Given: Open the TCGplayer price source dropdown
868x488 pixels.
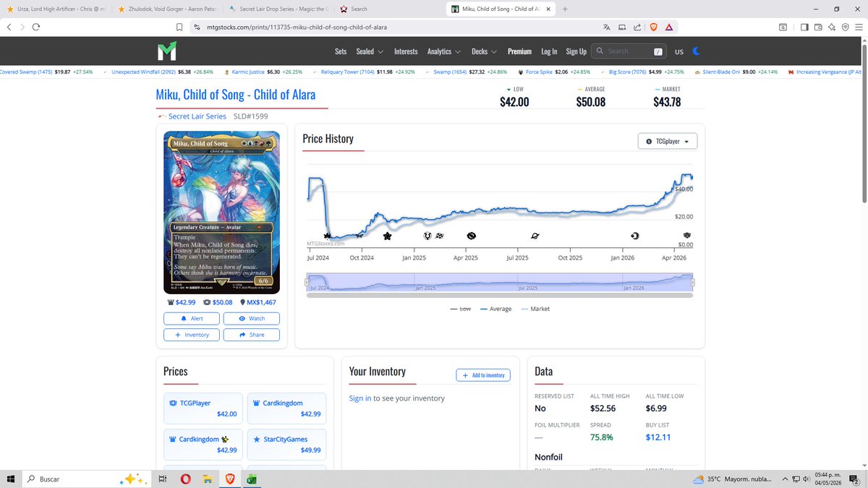Looking at the screenshot, I should [668, 141].
